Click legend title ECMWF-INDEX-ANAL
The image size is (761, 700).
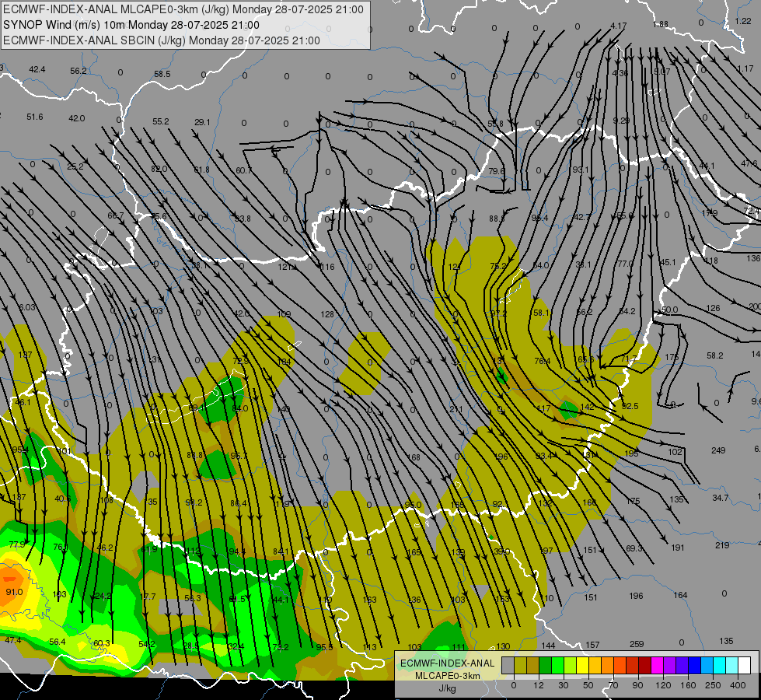447,663
